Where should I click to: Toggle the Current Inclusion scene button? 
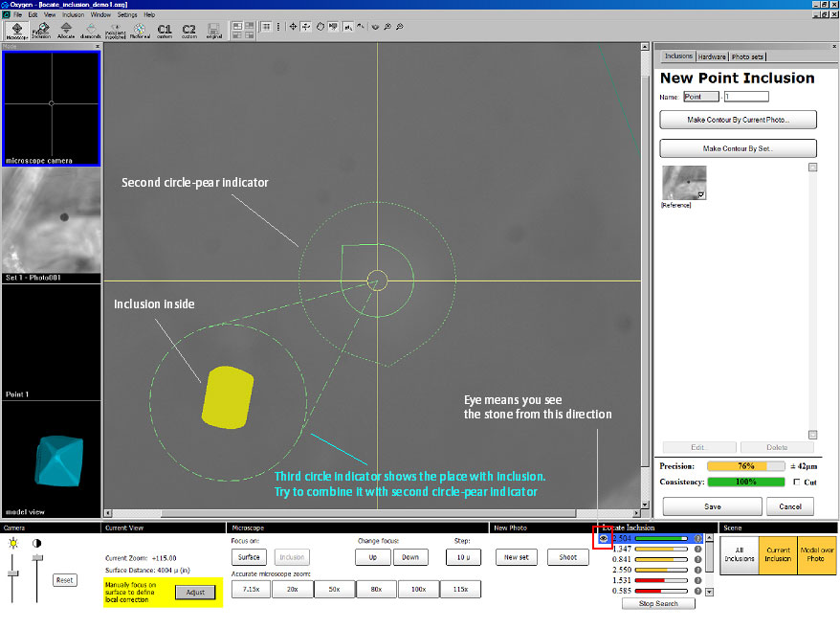[x=778, y=554]
